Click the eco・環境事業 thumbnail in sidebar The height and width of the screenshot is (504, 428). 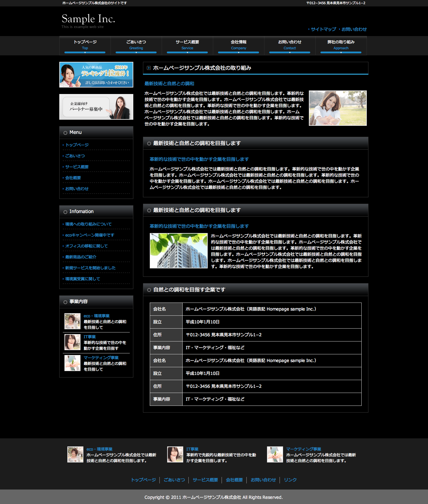[72, 321]
